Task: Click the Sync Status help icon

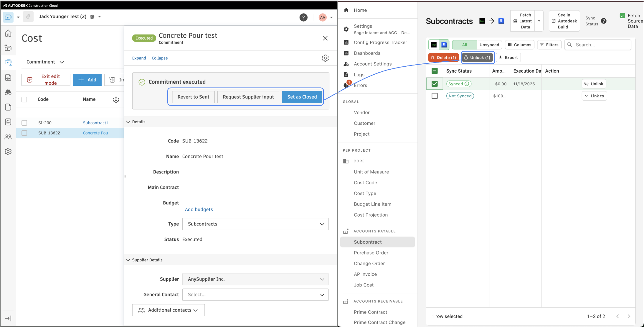Action: point(604,21)
